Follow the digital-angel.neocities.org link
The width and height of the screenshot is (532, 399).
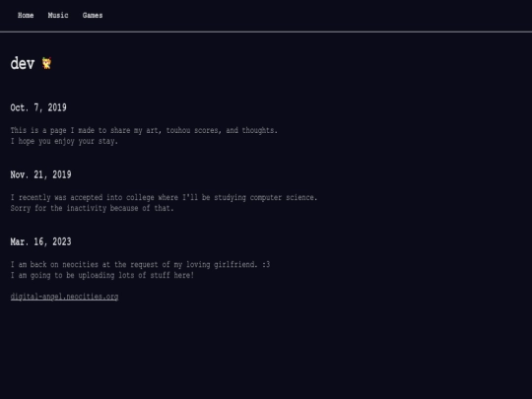[x=64, y=297]
